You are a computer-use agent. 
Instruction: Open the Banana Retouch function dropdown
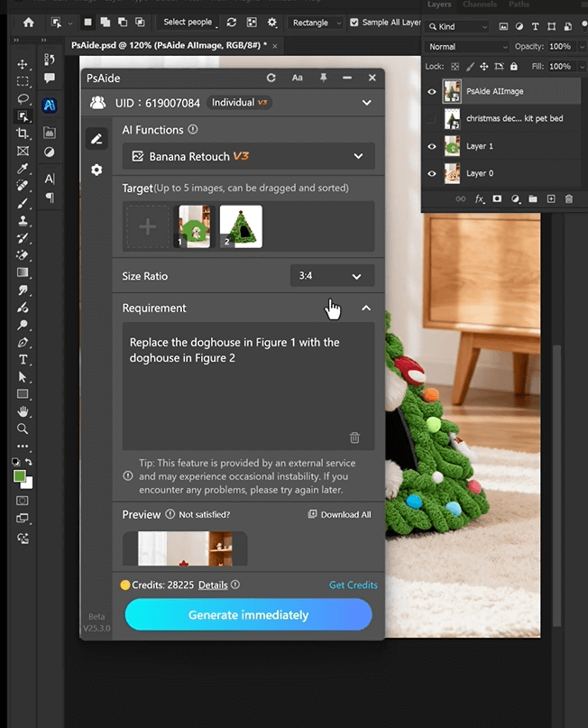pyautogui.click(x=248, y=156)
